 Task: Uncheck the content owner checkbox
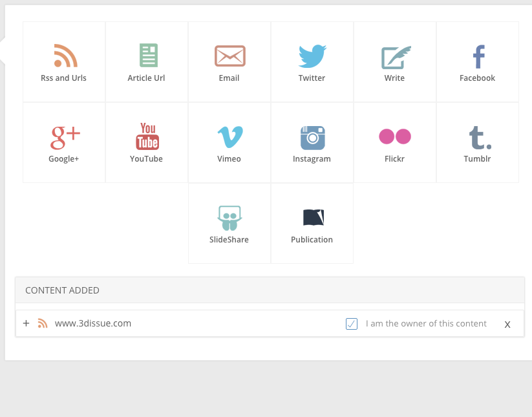[x=352, y=324]
